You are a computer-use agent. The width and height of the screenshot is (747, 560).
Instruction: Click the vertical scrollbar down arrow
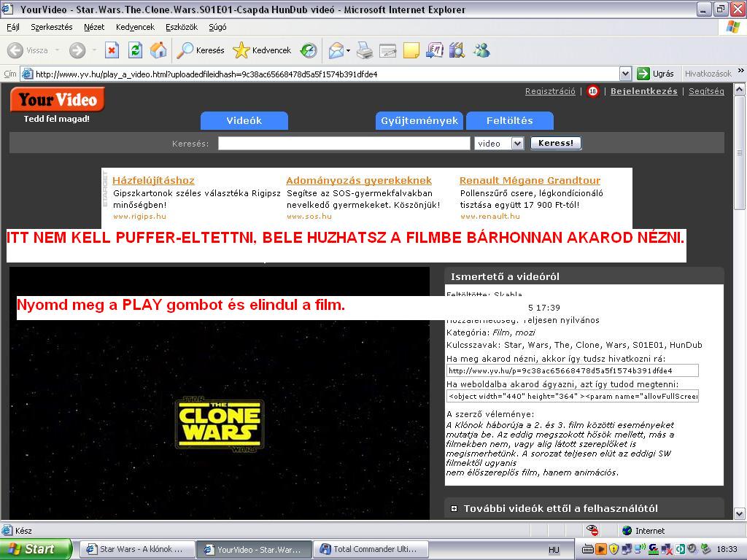(x=740, y=514)
